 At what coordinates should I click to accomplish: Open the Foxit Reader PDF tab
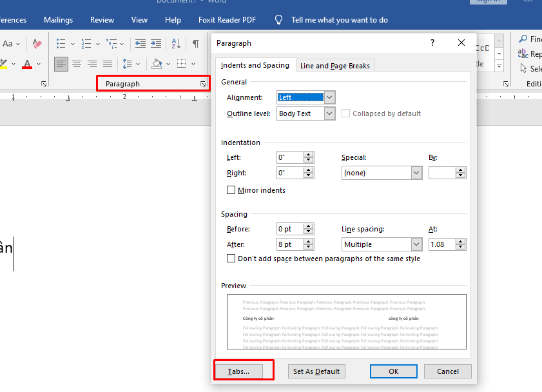pos(227,20)
